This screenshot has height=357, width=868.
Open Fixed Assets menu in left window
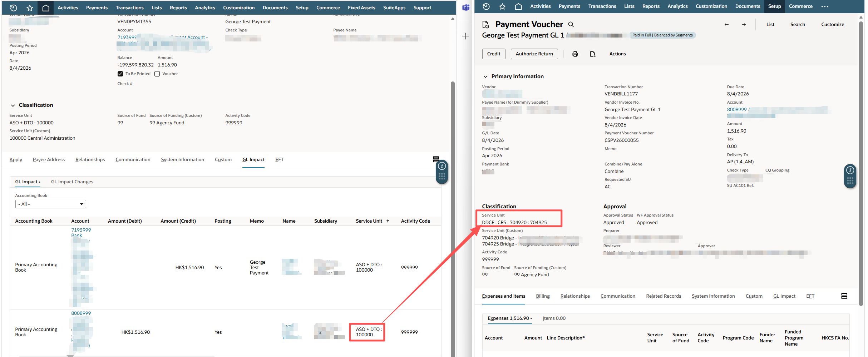point(361,8)
